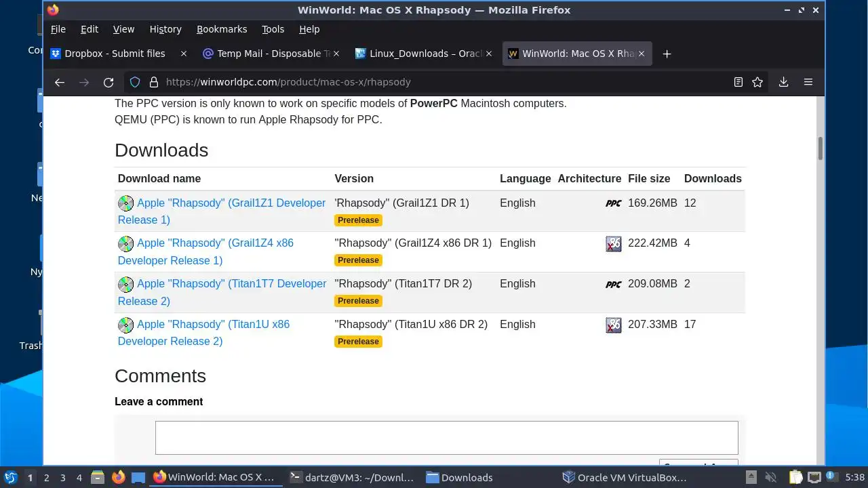Switch to workspace 3 in taskbar
The width and height of the screenshot is (868, 488).
pos(62,478)
